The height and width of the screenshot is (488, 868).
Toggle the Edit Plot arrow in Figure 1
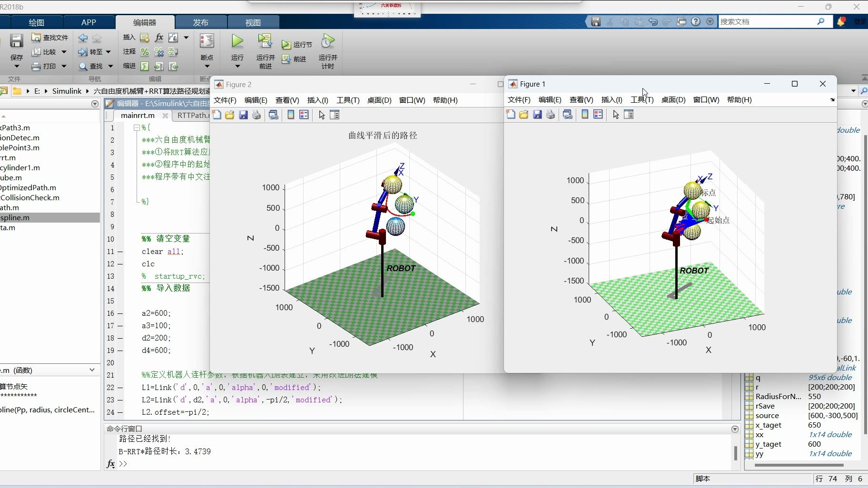(616, 115)
